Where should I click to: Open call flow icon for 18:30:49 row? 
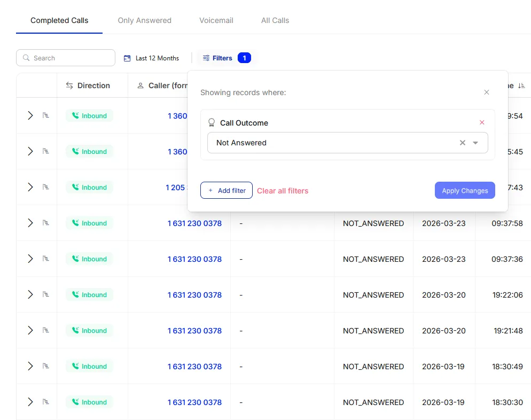coord(46,366)
